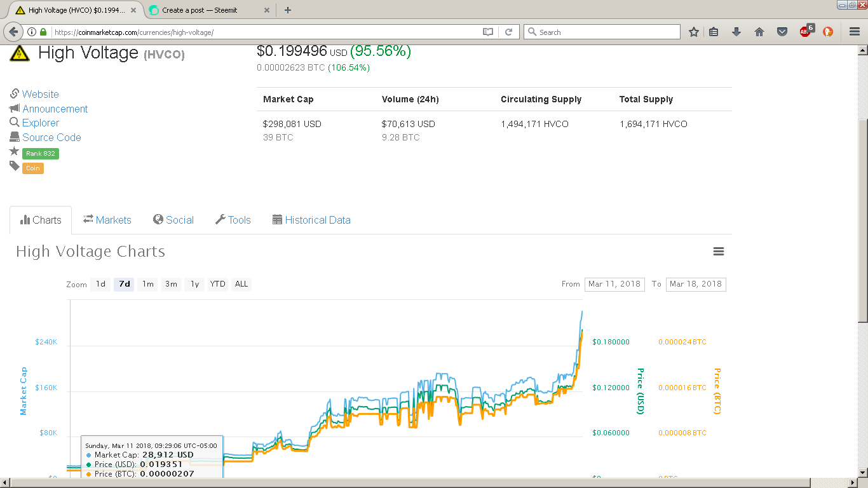Open the Explorer link

point(41,123)
